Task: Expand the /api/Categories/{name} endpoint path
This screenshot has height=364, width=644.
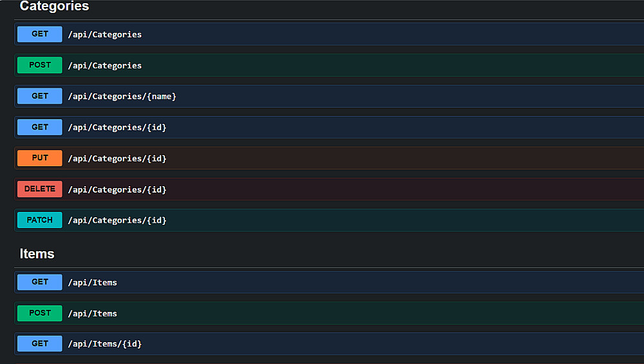Action: [122, 97]
